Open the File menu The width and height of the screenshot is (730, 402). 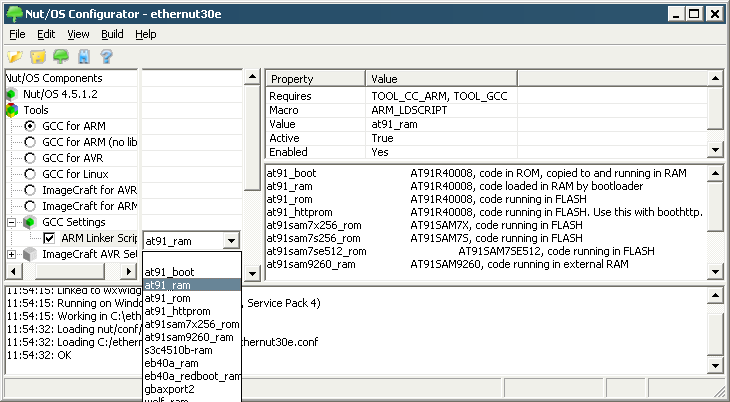tap(17, 34)
